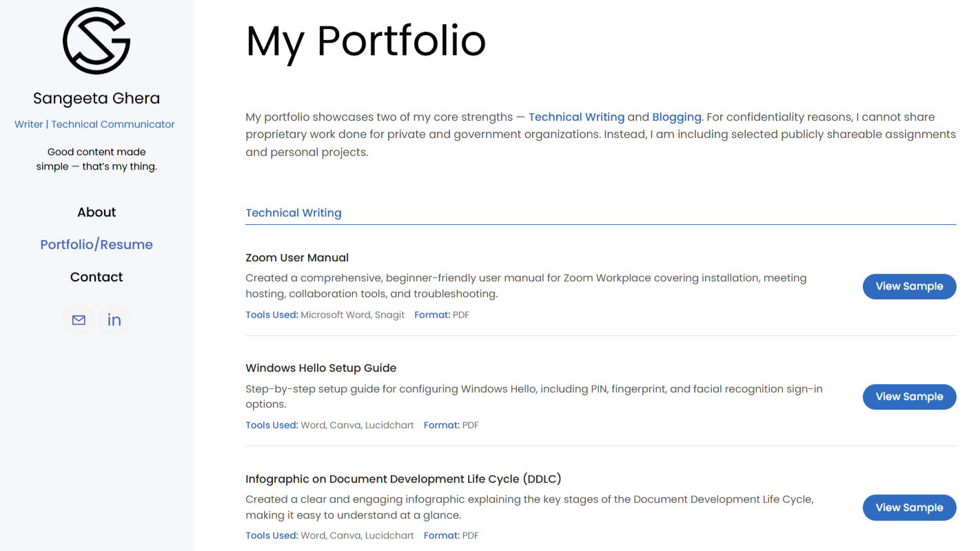The image size is (980, 551).
Task: Click the Windows Hello Setup Guide title
Action: click(321, 368)
